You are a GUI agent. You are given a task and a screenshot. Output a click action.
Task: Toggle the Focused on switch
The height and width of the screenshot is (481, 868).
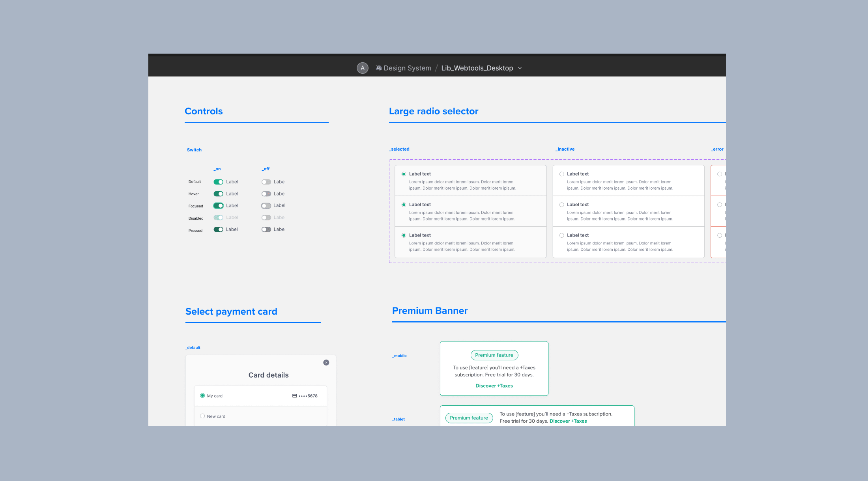(219, 205)
